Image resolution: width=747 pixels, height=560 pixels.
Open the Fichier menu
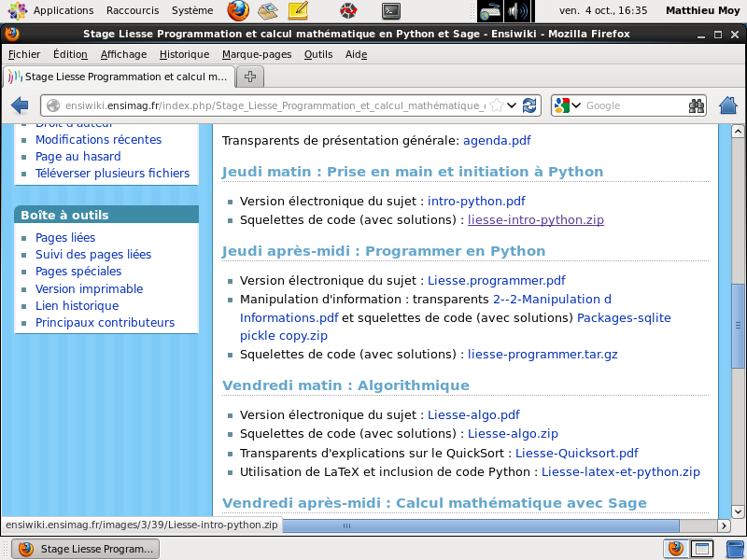click(x=24, y=54)
